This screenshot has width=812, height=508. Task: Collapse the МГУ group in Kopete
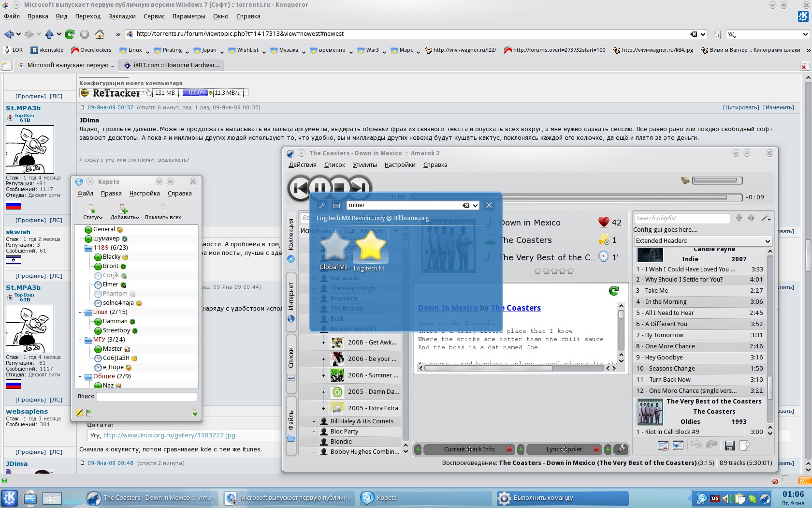point(80,340)
